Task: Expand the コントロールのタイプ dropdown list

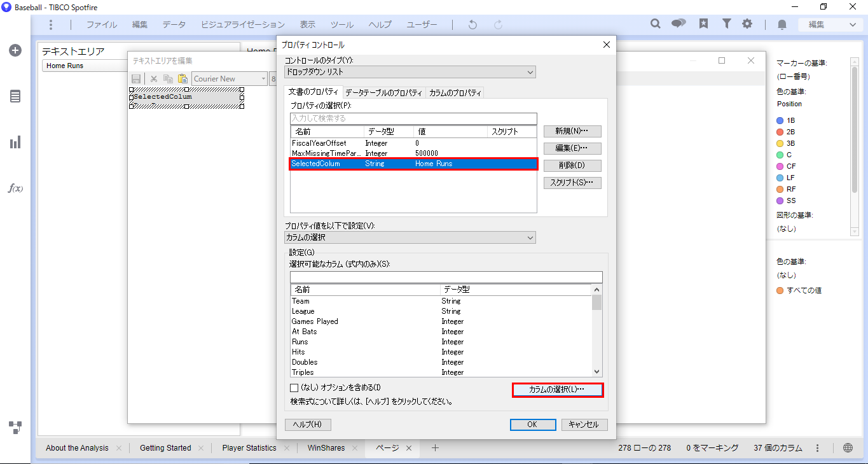Action: point(410,72)
